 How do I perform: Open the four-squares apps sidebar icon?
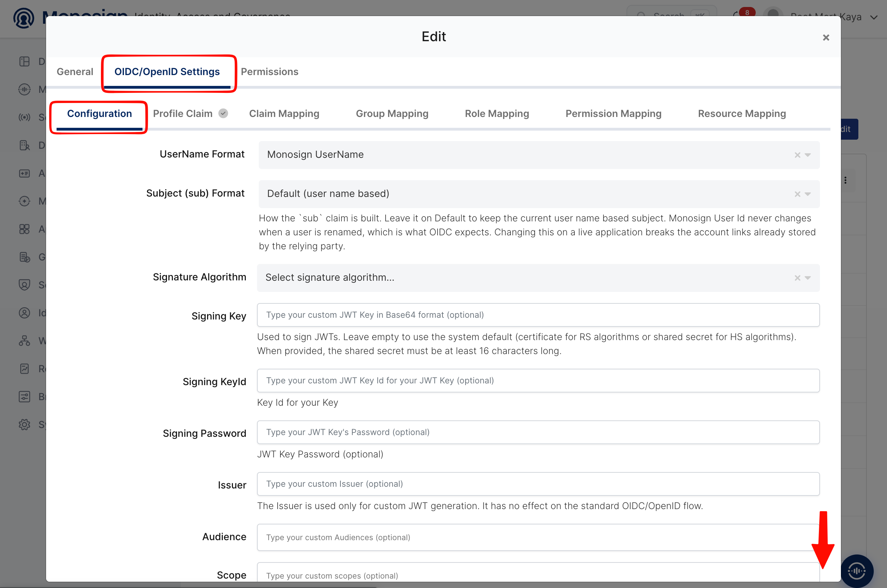24,229
